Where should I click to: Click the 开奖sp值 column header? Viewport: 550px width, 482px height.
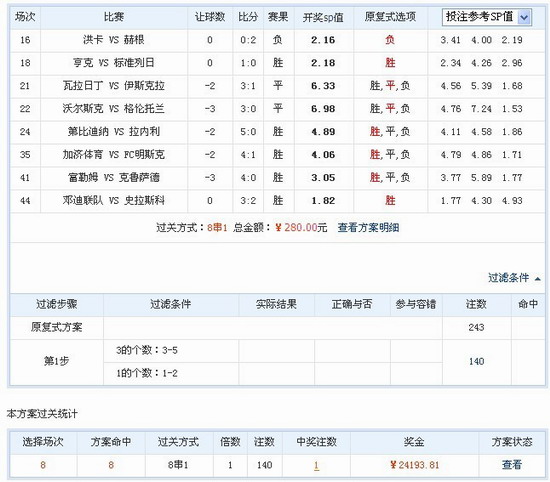coord(323,17)
